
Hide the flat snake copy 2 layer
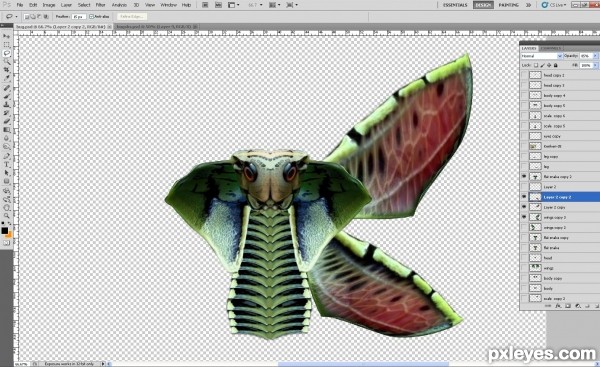pyautogui.click(x=524, y=176)
